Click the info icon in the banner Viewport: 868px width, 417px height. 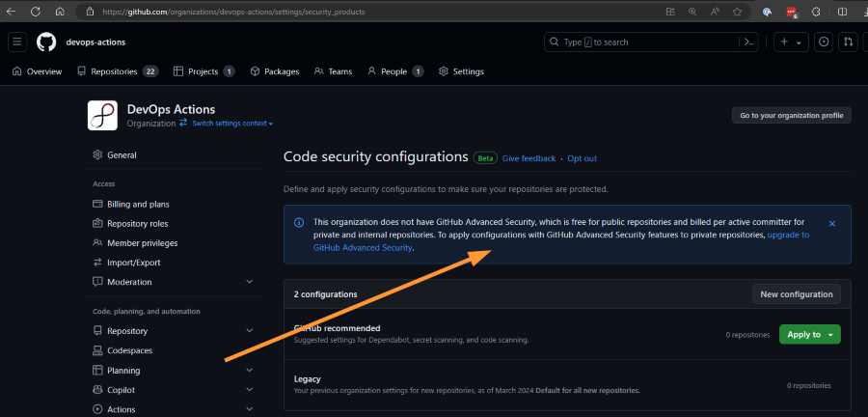coord(299,223)
